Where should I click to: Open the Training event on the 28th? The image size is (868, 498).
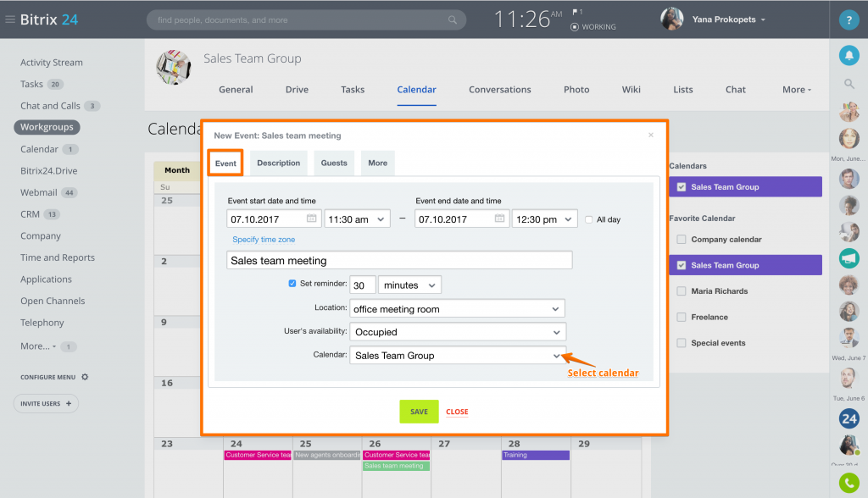[536, 455]
